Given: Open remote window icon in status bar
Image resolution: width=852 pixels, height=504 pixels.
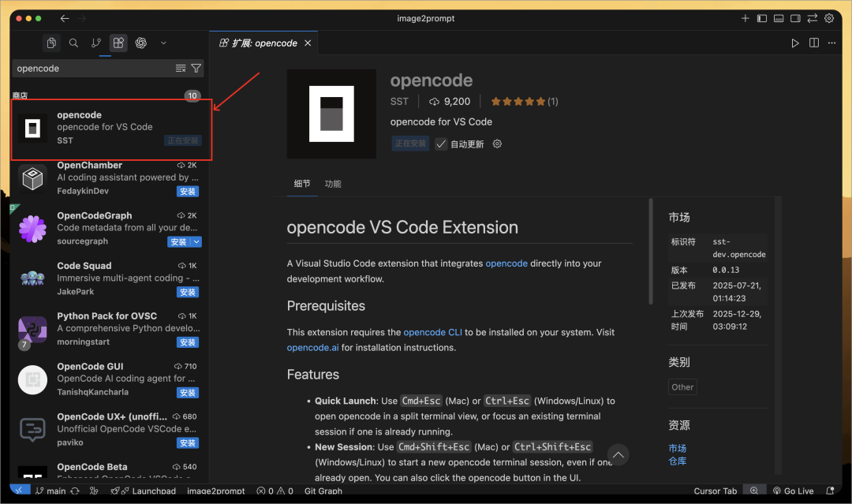Looking at the screenshot, I should (x=19, y=491).
